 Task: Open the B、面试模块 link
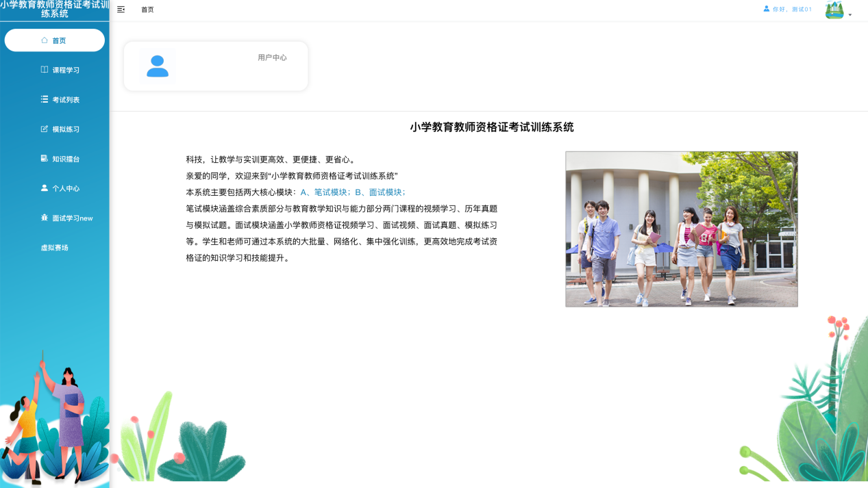point(380,192)
